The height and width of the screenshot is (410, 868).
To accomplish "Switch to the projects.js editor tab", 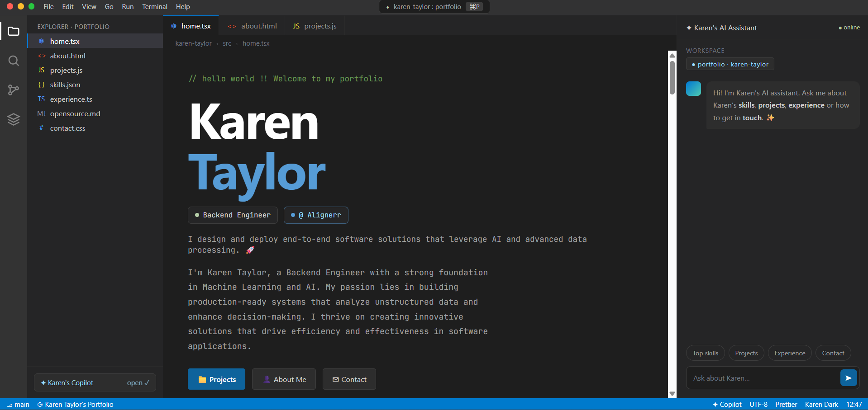I will [x=315, y=26].
